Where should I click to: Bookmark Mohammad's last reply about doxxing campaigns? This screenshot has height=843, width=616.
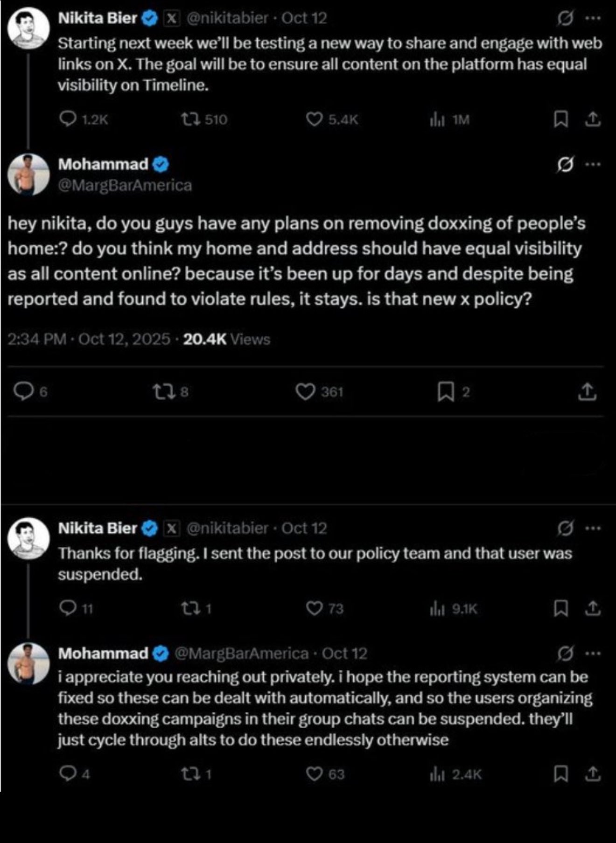(560, 774)
